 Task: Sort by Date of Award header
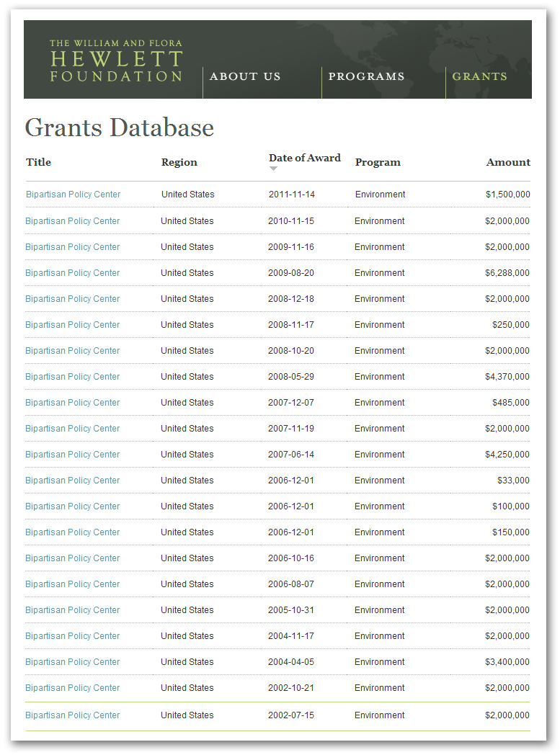pos(304,158)
